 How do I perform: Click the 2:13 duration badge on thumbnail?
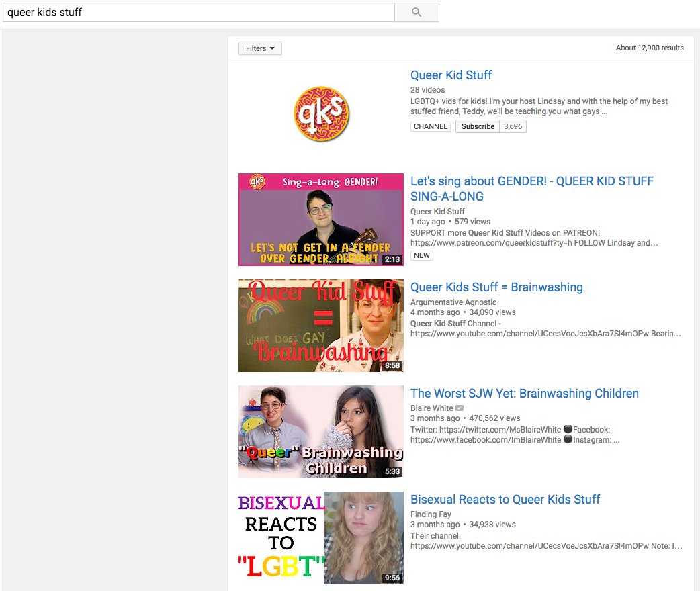[392, 259]
